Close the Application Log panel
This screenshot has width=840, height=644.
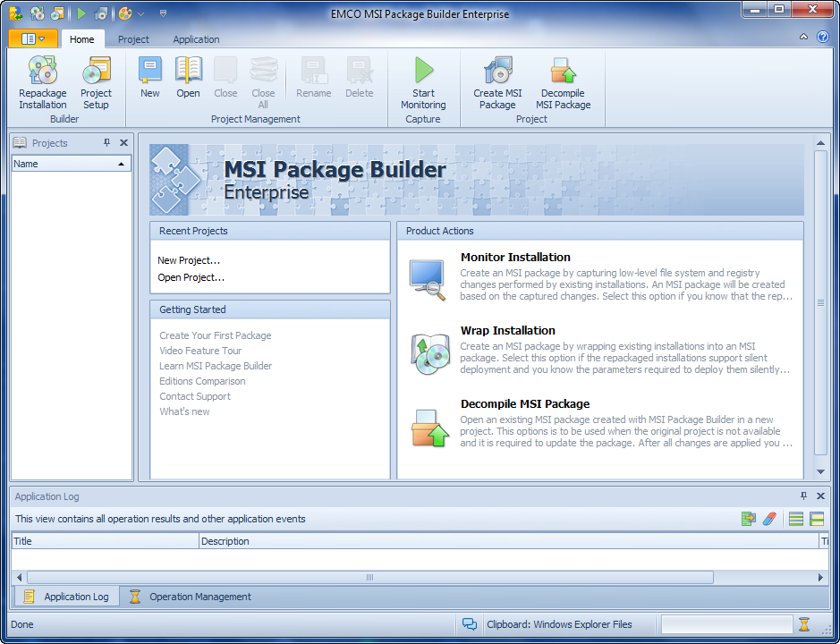tap(820, 496)
